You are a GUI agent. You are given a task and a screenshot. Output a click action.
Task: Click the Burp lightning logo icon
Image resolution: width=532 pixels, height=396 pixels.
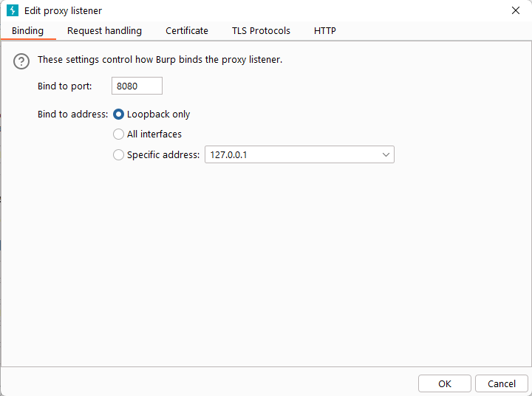tap(13, 10)
